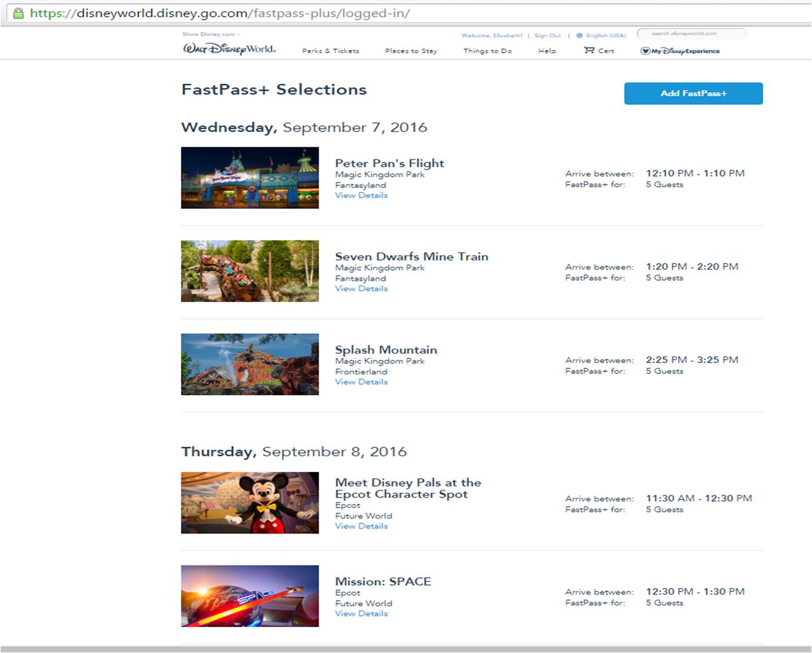
Task: Click the Add FastPass+ button
Action: [x=693, y=93]
